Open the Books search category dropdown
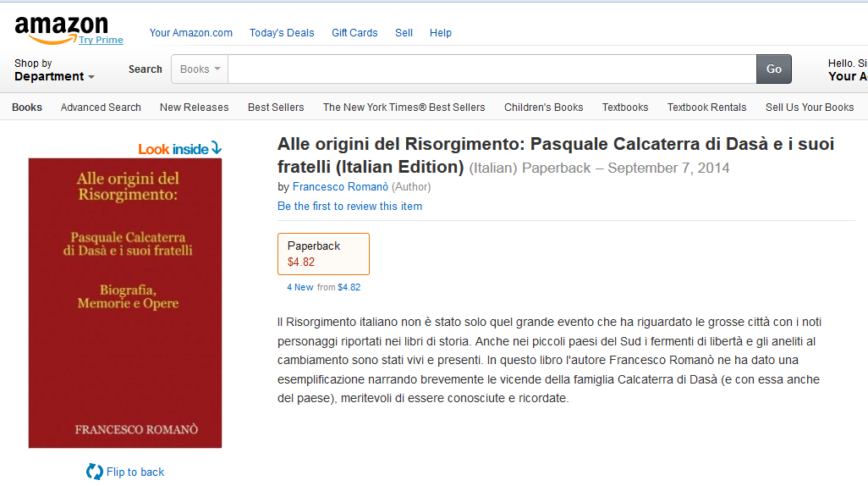This screenshot has width=868, height=486. pyautogui.click(x=200, y=69)
